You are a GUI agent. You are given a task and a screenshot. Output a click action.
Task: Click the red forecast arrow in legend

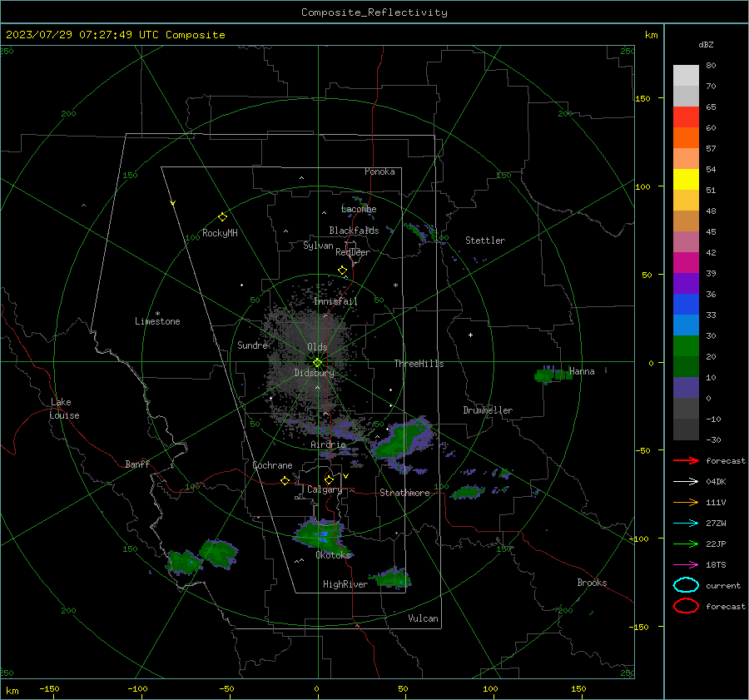point(686,460)
